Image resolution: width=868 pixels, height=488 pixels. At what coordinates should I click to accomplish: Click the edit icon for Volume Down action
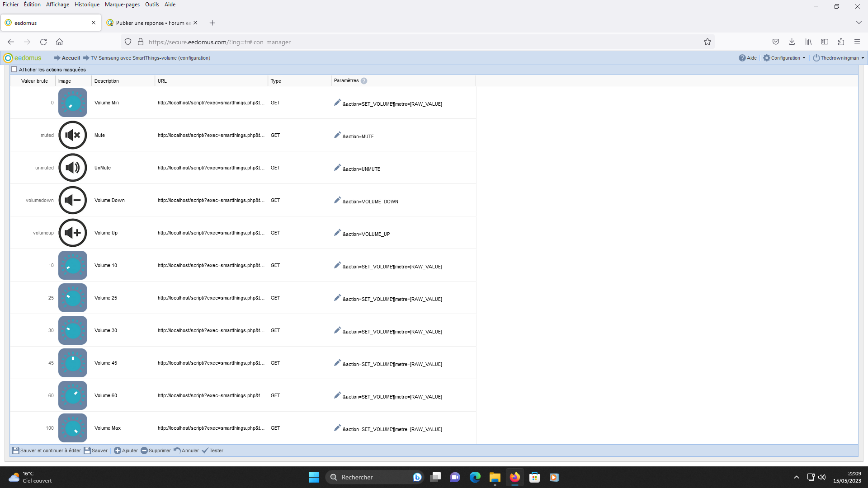tap(337, 200)
